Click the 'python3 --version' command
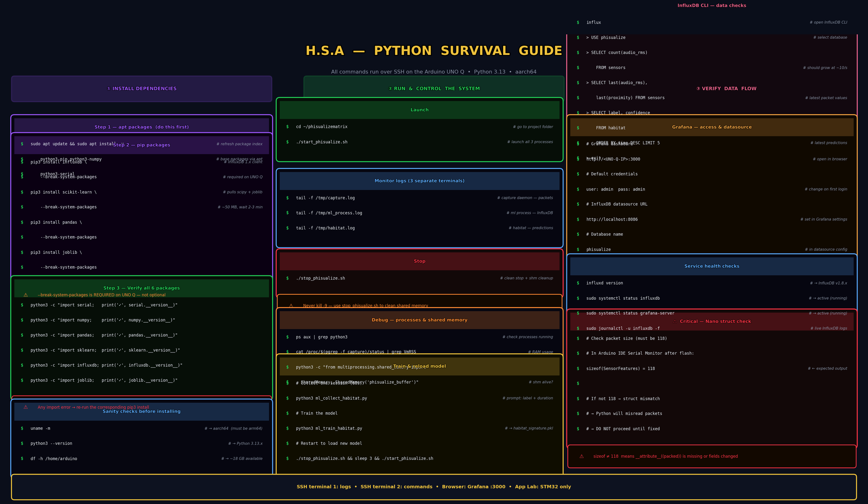This screenshot has width=868, height=504. (x=51, y=443)
